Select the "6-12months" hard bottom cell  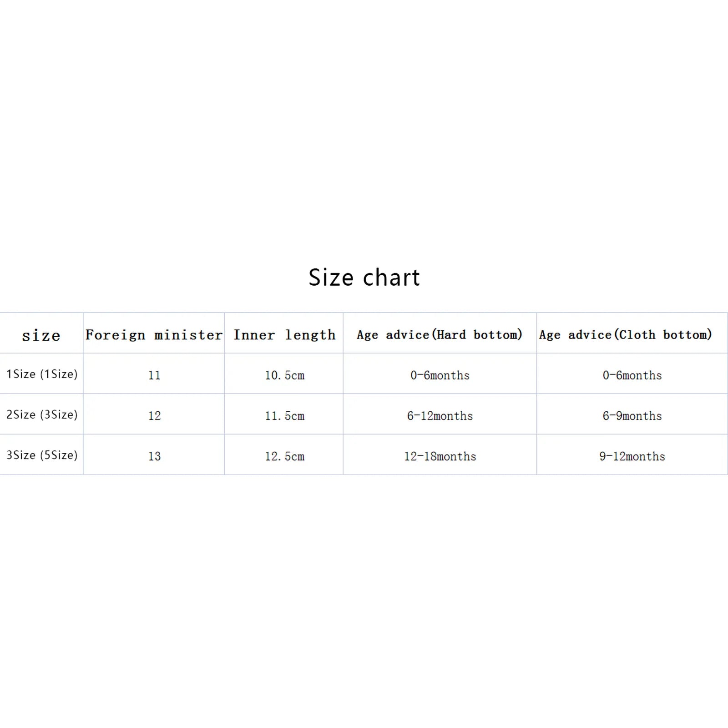click(440, 416)
